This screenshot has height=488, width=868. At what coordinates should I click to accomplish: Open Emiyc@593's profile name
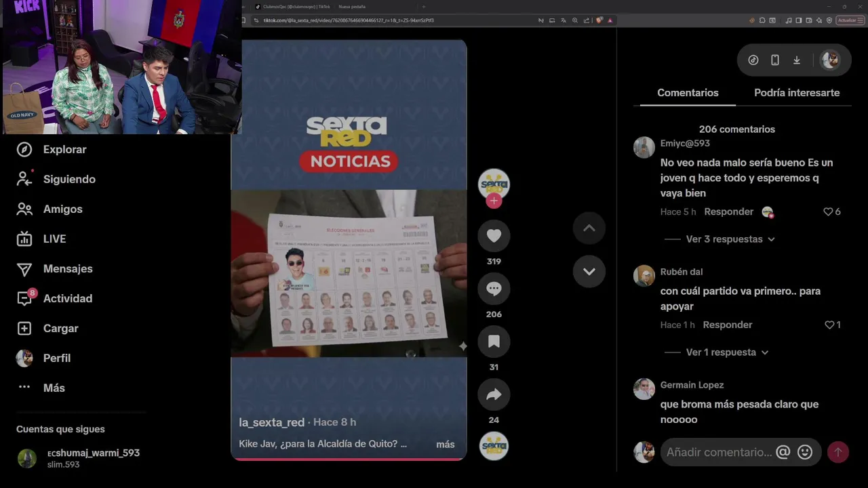pos(685,144)
